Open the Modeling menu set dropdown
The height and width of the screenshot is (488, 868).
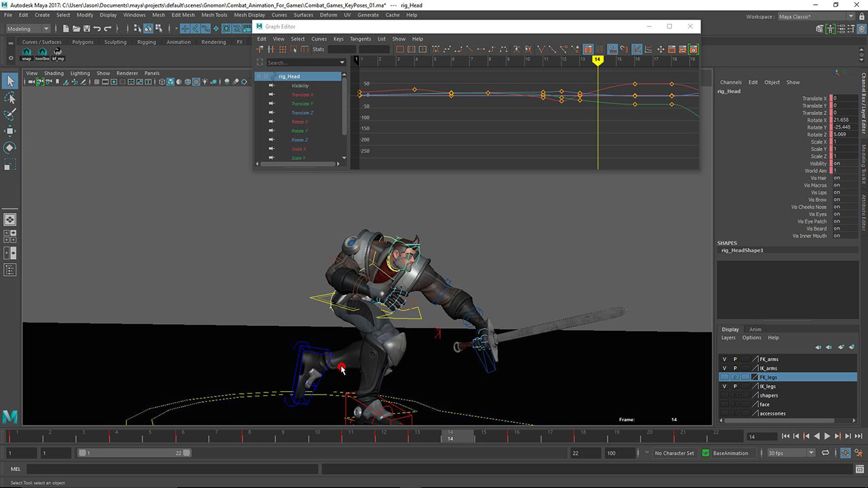coord(28,28)
